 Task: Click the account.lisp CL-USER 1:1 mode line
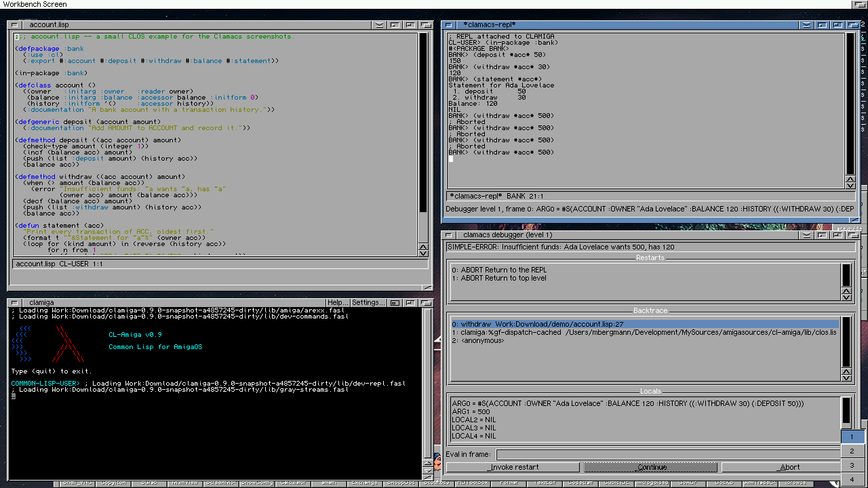click(x=221, y=264)
